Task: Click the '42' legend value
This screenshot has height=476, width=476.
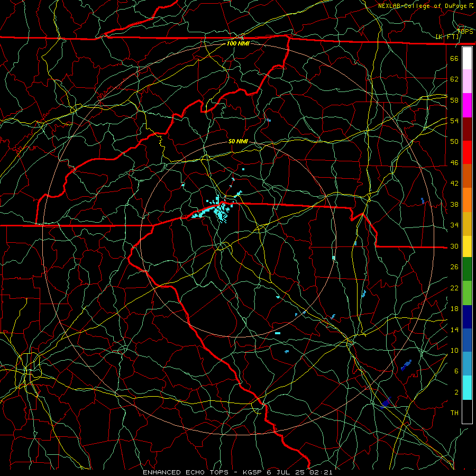Action: point(454,184)
